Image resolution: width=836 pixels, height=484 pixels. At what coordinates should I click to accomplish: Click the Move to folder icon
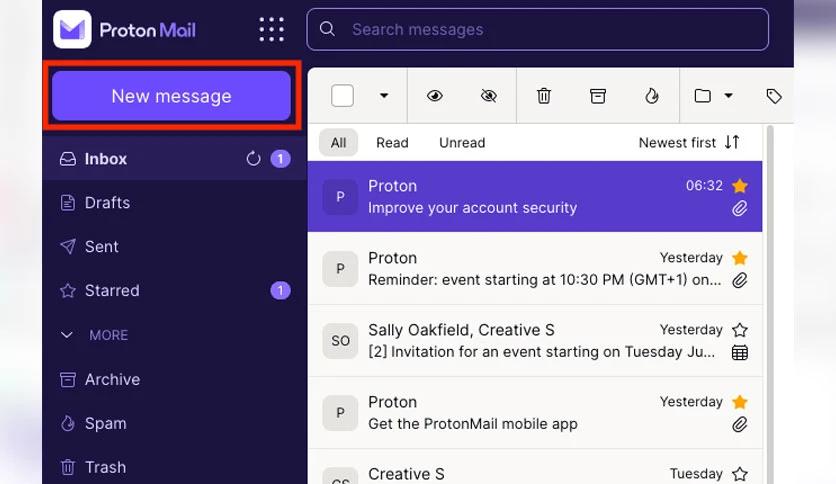tap(703, 96)
